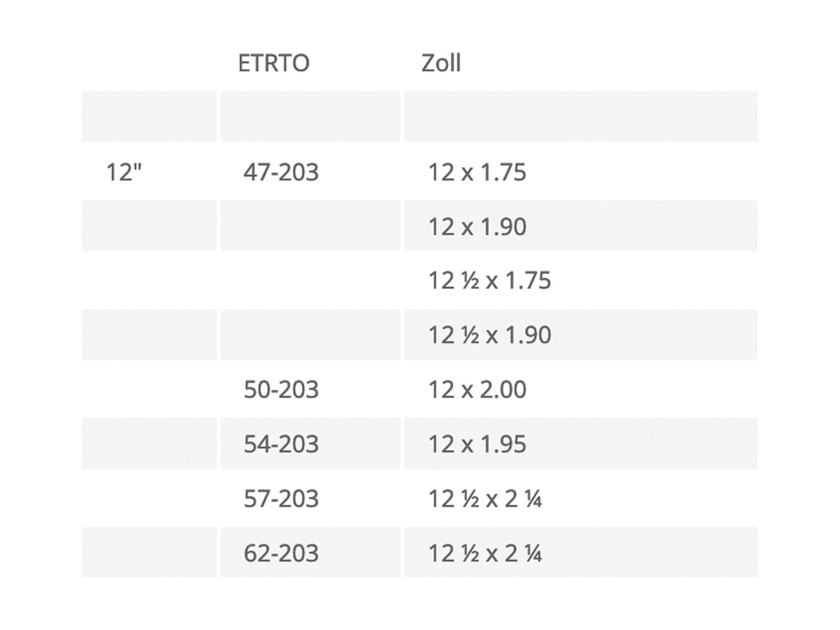Select the 12" wheel size cell
The image size is (840, 630).
click(124, 172)
